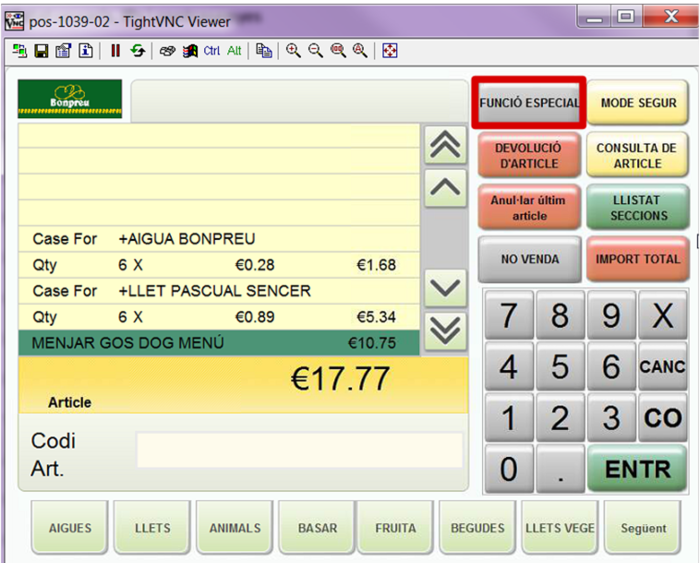This screenshot has height=563, width=700.
Task: Select the FRUITA category tab
Action: pos(395,528)
